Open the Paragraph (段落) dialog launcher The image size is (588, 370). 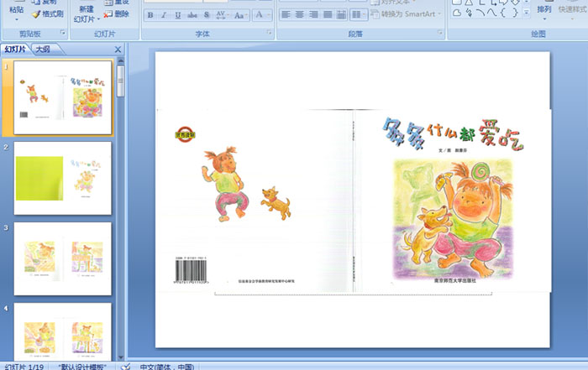pyautogui.click(x=439, y=33)
